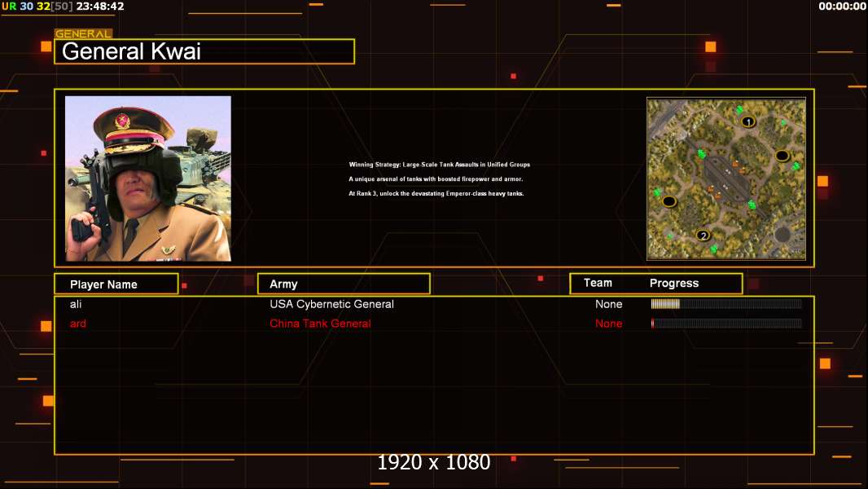Click the Rank 3 Emperor-class tanks line
The width and height of the screenshot is (868, 489).
coord(436,193)
